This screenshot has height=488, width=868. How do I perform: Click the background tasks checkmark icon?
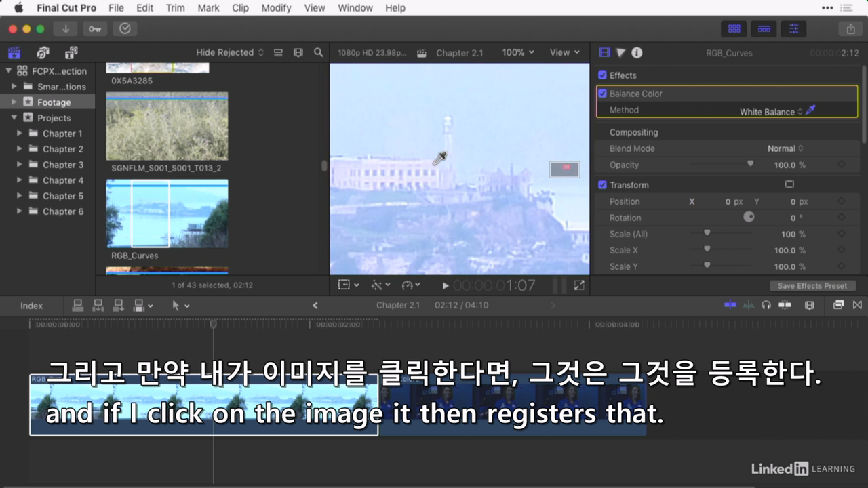click(125, 28)
